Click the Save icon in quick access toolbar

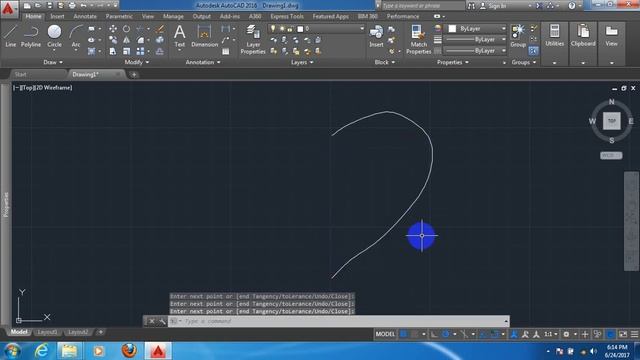tap(49, 5)
